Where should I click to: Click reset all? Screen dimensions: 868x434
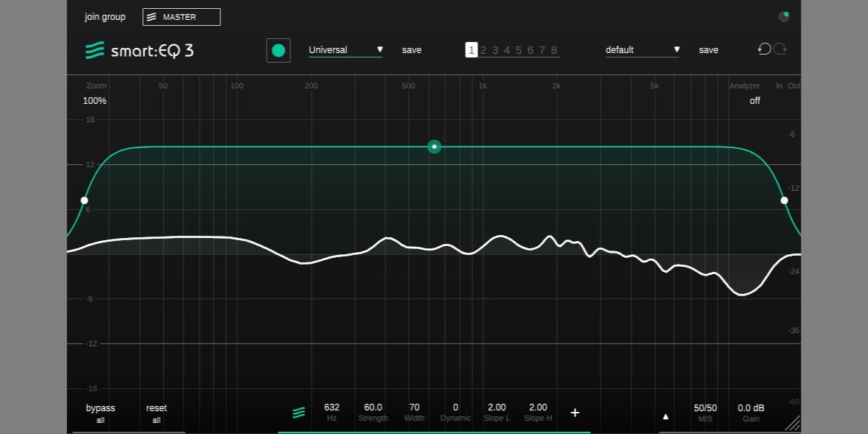tap(157, 413)
